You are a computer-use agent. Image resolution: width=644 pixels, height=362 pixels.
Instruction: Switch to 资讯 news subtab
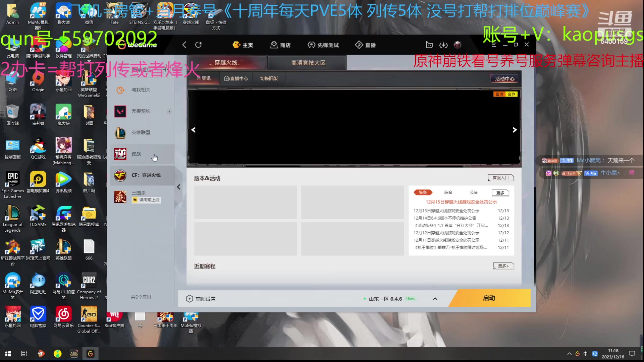click(x=204, y=78)
